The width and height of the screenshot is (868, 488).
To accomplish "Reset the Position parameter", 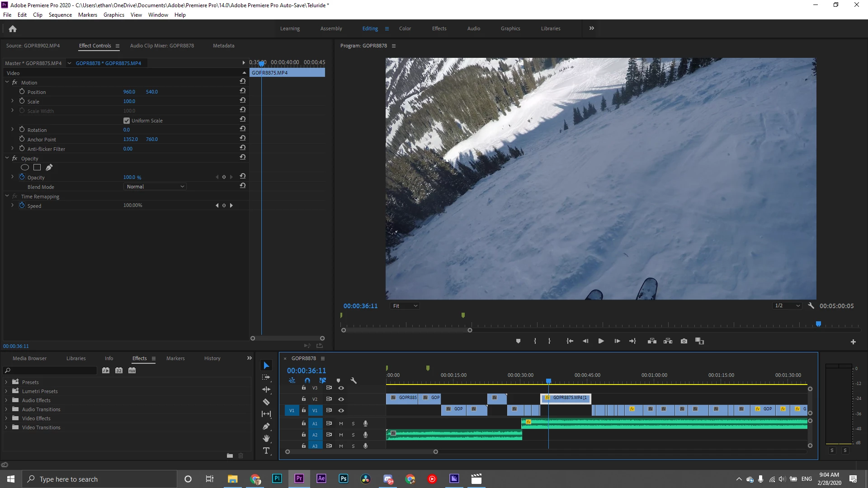I will [243, 91].
